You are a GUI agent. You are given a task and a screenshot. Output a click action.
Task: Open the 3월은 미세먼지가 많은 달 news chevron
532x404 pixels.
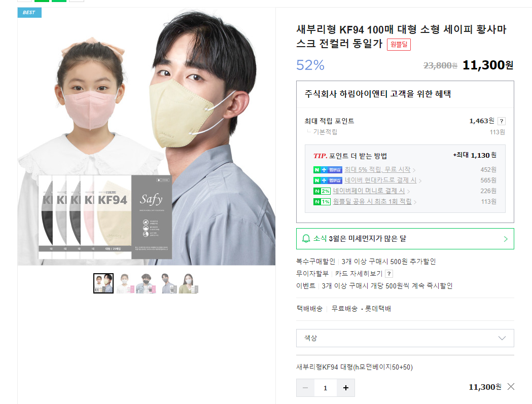(506, 239)
